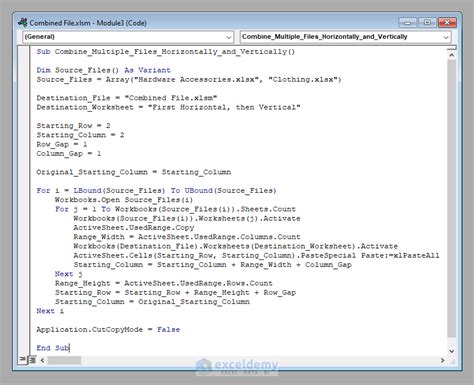Click line containing 'PasteSpecial Paste:=xlPasteAll'
This screenshot has width=474, height=385.
(x=256, y=256)
